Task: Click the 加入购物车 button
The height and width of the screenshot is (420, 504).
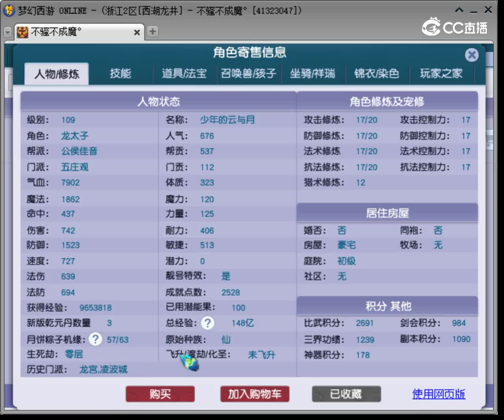Action: [255, 394]
